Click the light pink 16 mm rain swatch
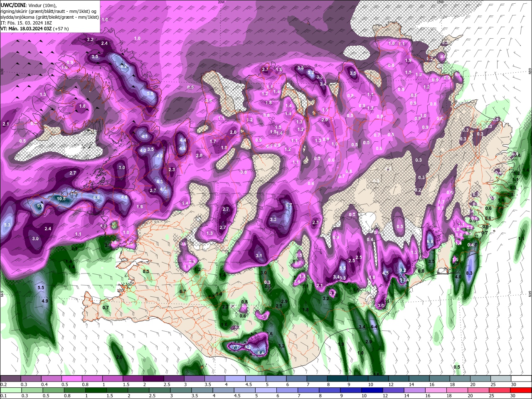 [436, 390]
